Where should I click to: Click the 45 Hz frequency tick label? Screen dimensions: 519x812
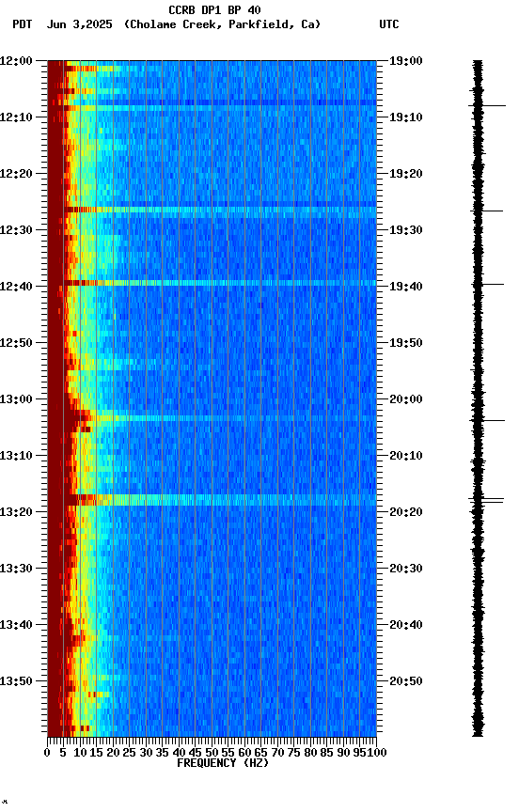click(196, 754)
